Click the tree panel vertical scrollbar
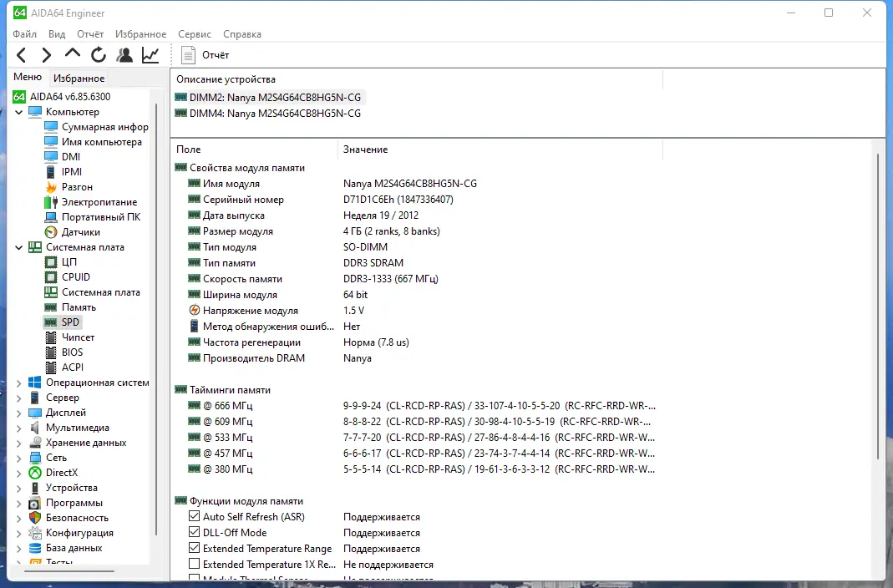 click(x=156, y=319)
